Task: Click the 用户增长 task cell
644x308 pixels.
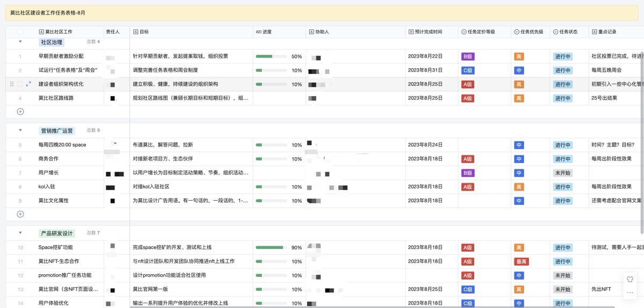Action: [x=48, y=173]
